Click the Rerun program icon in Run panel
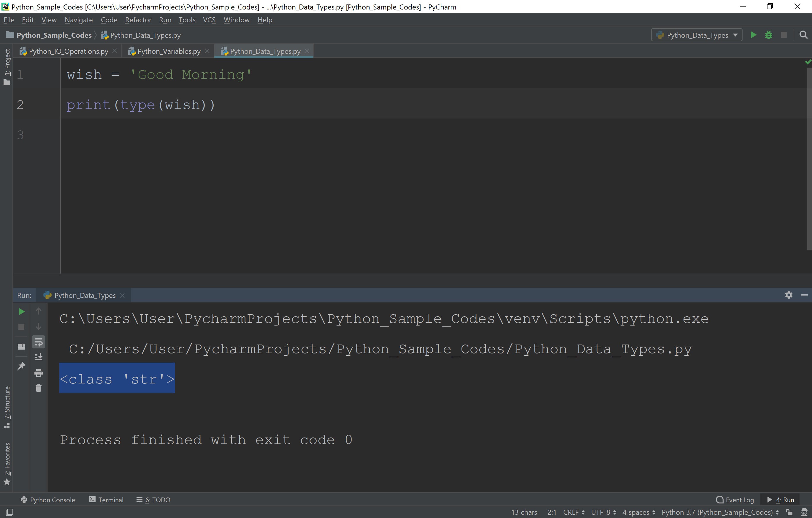Viewport: 812px width, 518px height. pos(22,311)
